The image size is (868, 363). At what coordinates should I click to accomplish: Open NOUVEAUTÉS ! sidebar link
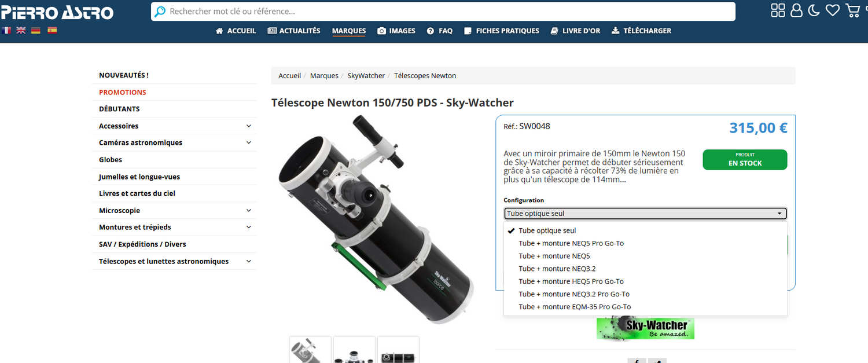pos(124,75)
